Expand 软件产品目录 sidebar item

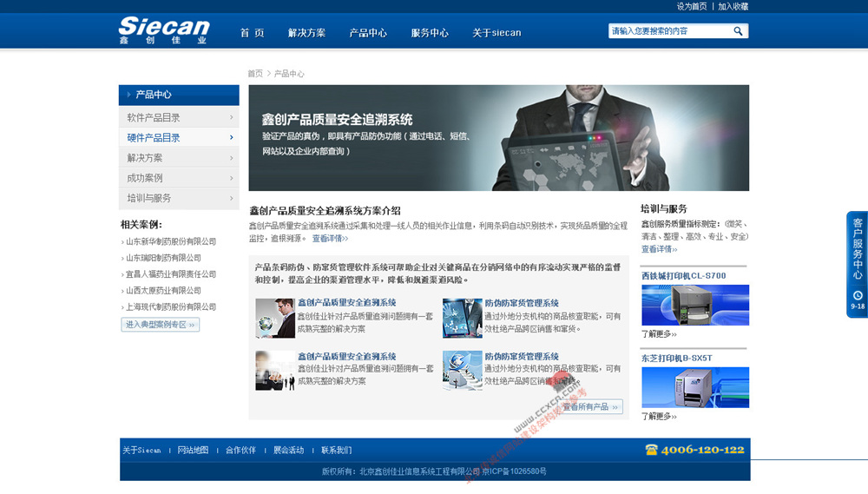pos(179,117)
